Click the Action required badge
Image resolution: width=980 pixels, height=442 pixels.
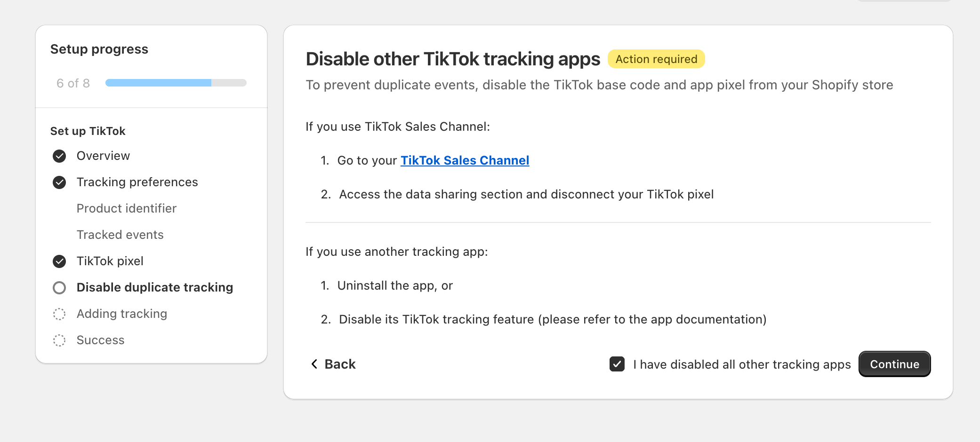(x=656, y=59)
